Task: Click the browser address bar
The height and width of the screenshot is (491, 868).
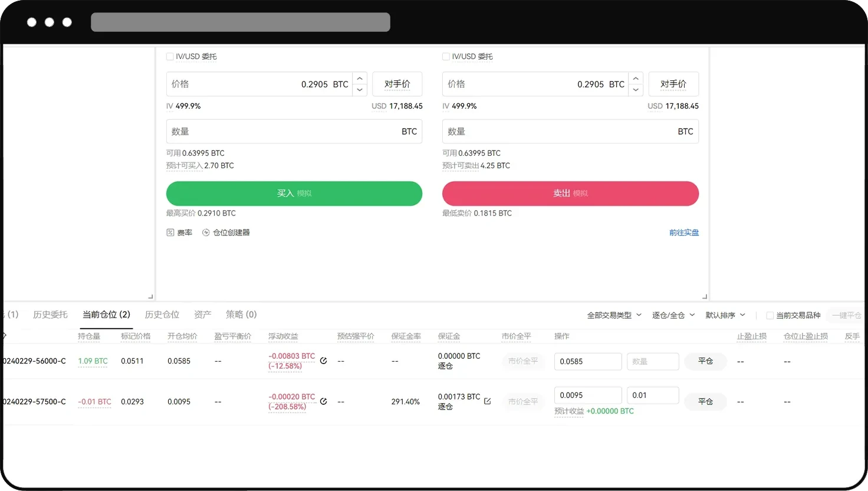Action: 241,22
